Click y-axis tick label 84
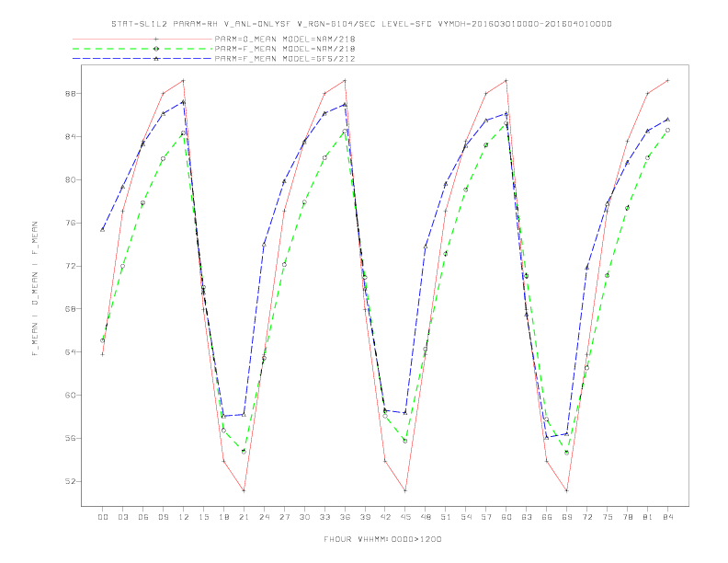 tap(71, 136)
